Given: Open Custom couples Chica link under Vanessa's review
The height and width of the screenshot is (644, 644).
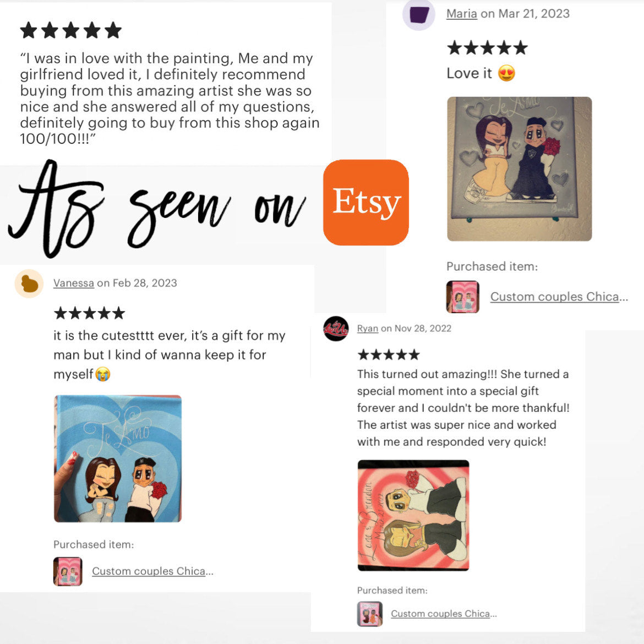Looking at the screenshot, I should [x=152, y=571].
